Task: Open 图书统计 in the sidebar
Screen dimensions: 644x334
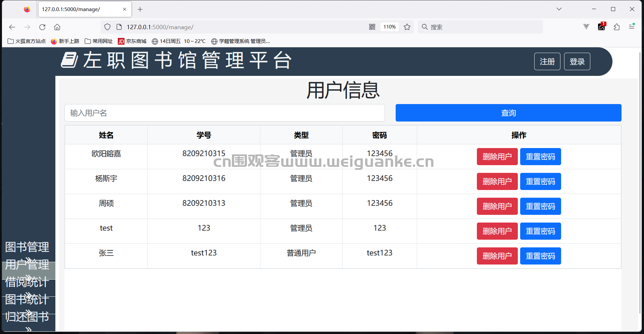Action: tap(27, 299)
